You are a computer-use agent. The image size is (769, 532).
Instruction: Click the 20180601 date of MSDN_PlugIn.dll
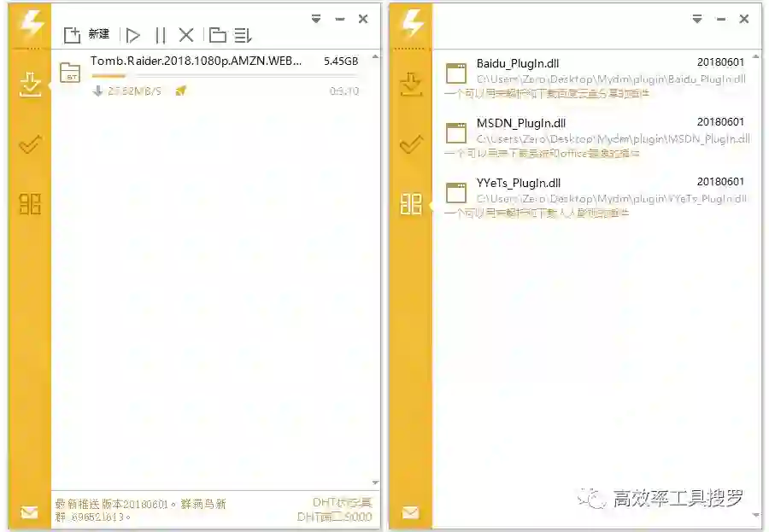click(x=720, y=121)
